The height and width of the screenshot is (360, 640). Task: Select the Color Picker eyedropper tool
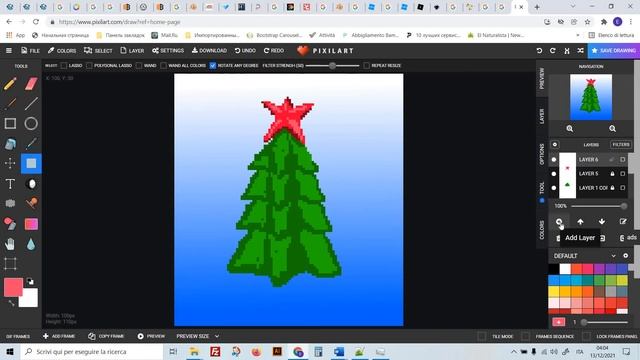pos(31,144)
